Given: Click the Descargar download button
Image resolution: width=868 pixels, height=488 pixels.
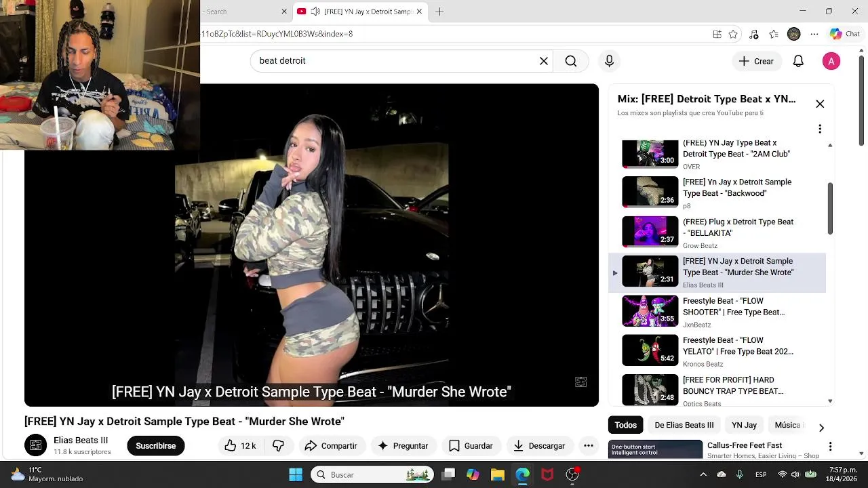Looking at the screenshot, I should [539, 445].
